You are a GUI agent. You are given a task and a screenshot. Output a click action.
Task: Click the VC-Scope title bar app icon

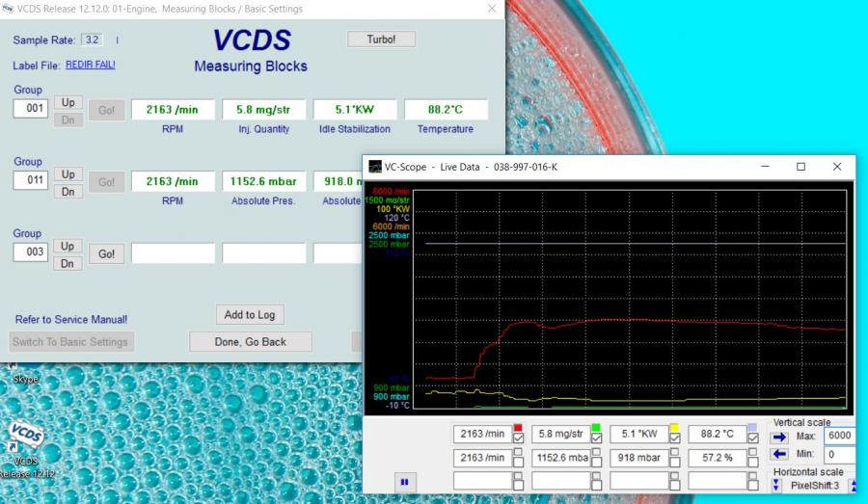[x=375, y=167]
